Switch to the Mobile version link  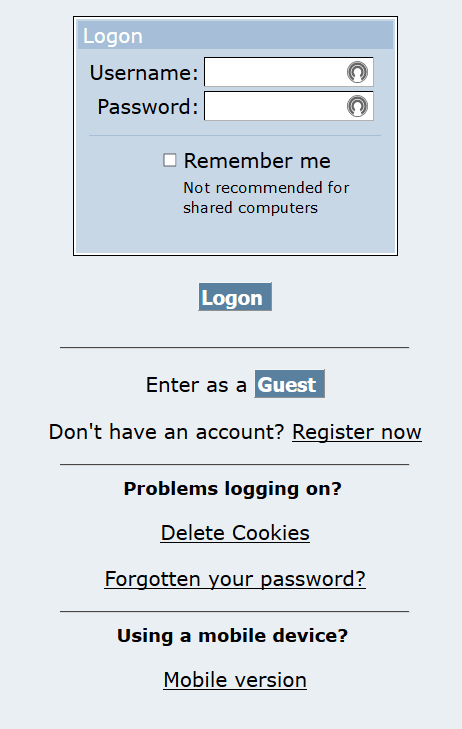coord(235,680)
